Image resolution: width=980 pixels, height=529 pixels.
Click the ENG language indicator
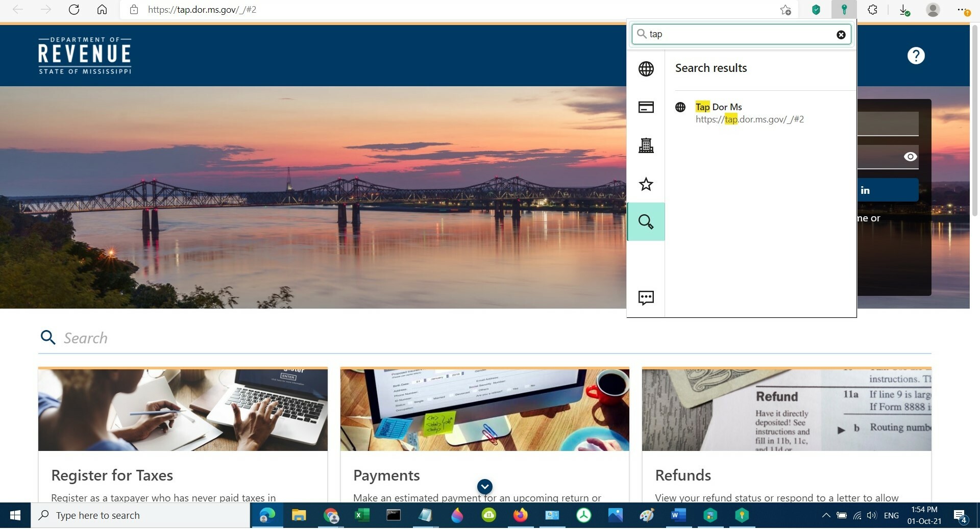[x=891, y=515]
